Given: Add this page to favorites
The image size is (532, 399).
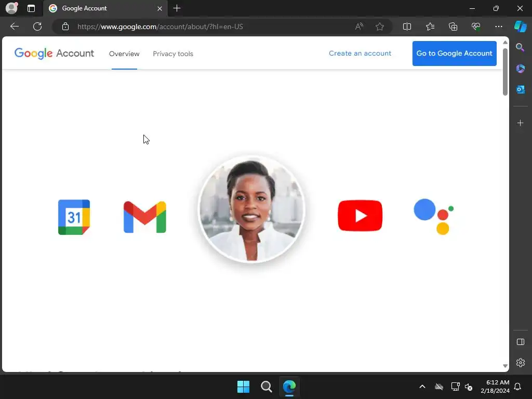Looking at the screenshot, I should click(380, 26).
